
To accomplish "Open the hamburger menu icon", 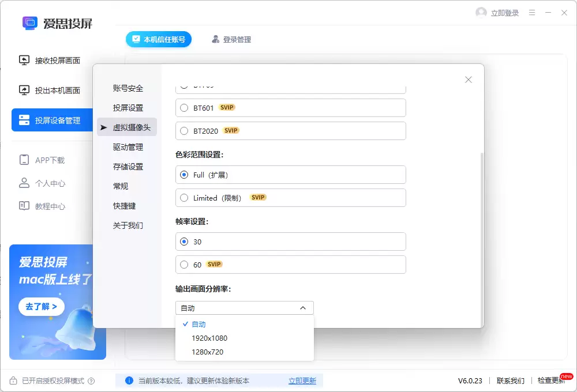I will [532, 13].
